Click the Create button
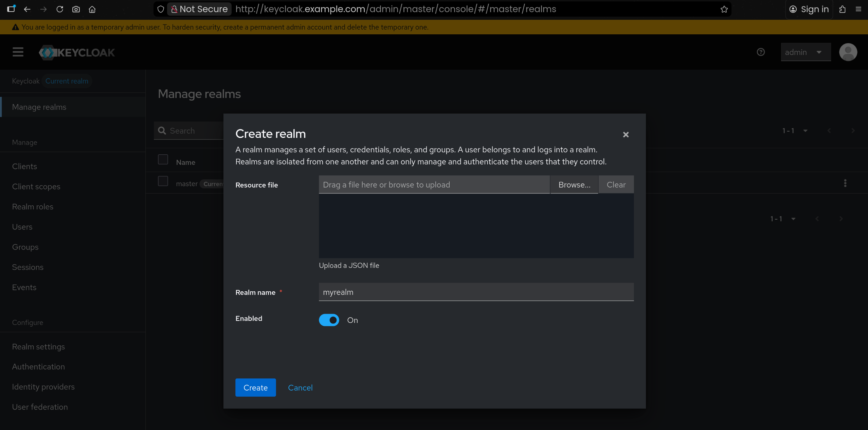The width and height of the screenshot is (868, 430). [x=255, y=388]
